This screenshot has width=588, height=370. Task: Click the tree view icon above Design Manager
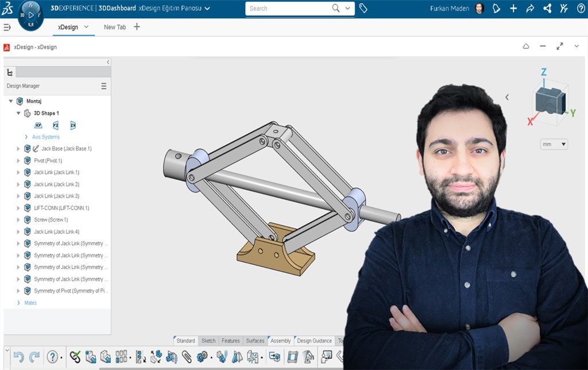click(10, 72)
